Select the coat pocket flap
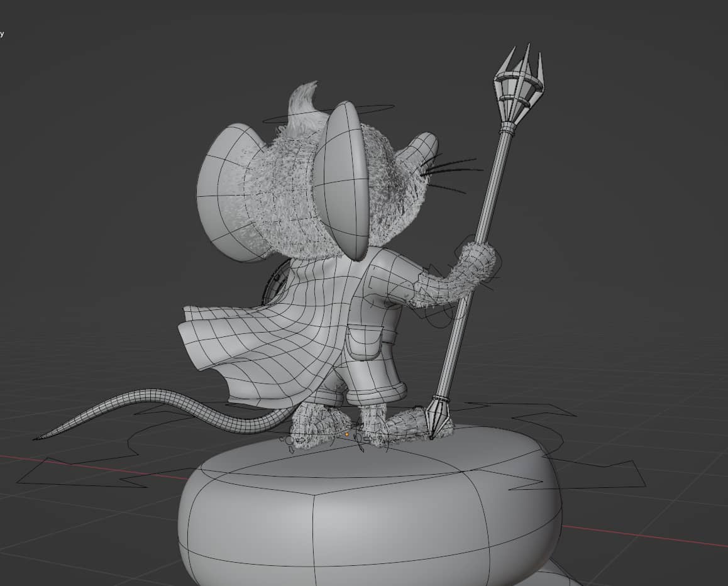Viewport: 728px width, 586px height. pyautogui.click(x=365, y=341)
